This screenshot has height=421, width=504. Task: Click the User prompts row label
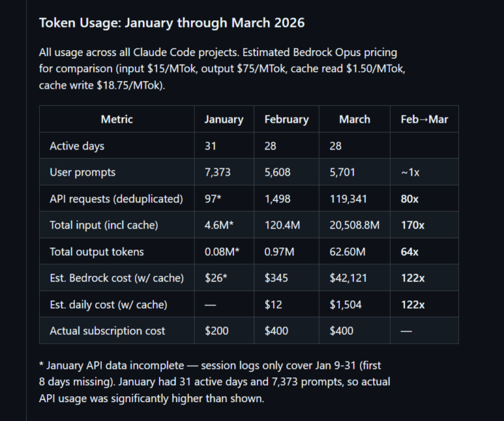(83, 172)
